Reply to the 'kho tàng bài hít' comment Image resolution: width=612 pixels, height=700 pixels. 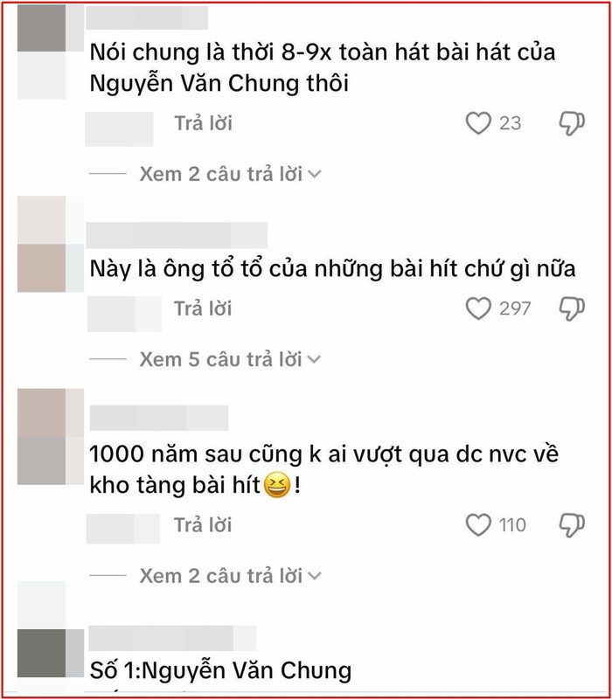point(203,525)
